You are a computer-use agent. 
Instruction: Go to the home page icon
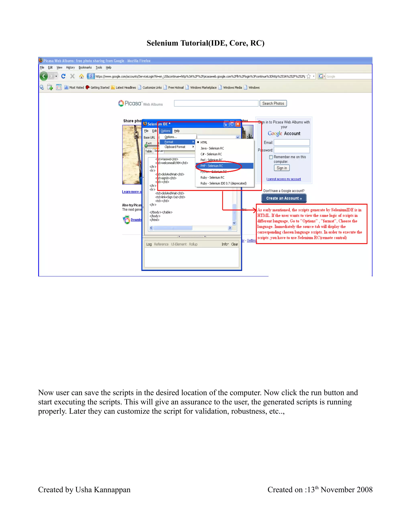[81, 76]
